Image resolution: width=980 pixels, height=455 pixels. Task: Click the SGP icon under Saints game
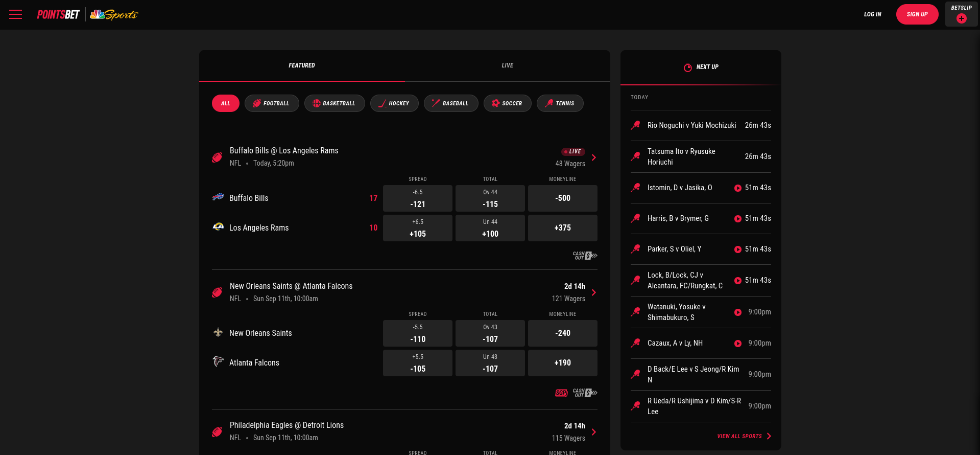click(x=561, y=393)
